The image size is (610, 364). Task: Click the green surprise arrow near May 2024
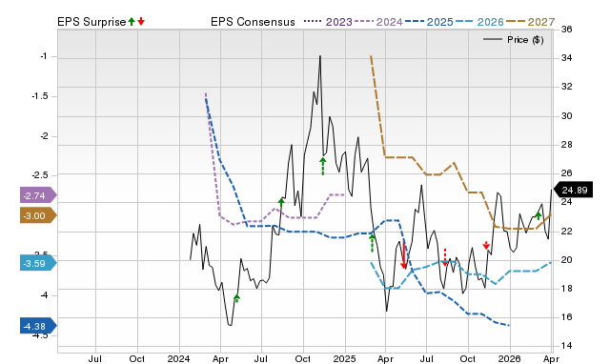tap(236, 298)
